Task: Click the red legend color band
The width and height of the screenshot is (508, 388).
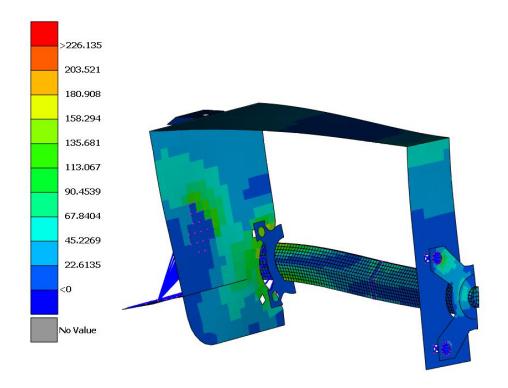Action: pyautogui.click(x=44, y=34)
